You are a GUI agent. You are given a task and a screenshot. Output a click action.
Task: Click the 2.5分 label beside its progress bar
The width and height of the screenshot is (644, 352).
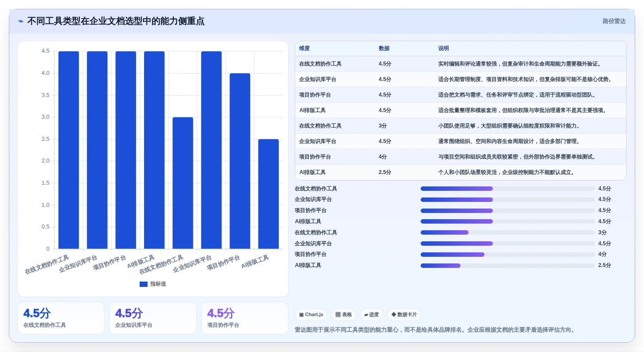click(605, 266)
